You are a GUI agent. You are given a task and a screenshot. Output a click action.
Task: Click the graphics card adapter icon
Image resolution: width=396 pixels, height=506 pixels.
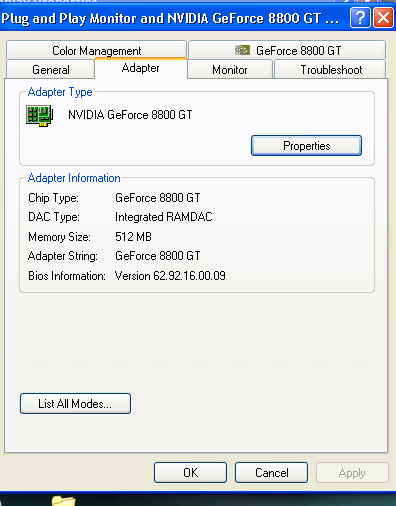pos(40,116)
